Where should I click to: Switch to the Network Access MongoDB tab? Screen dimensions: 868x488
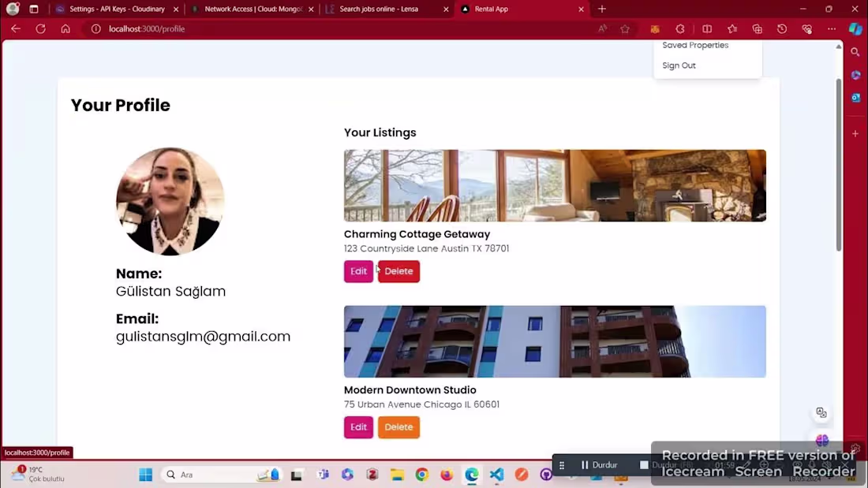[x=253, y=9]
